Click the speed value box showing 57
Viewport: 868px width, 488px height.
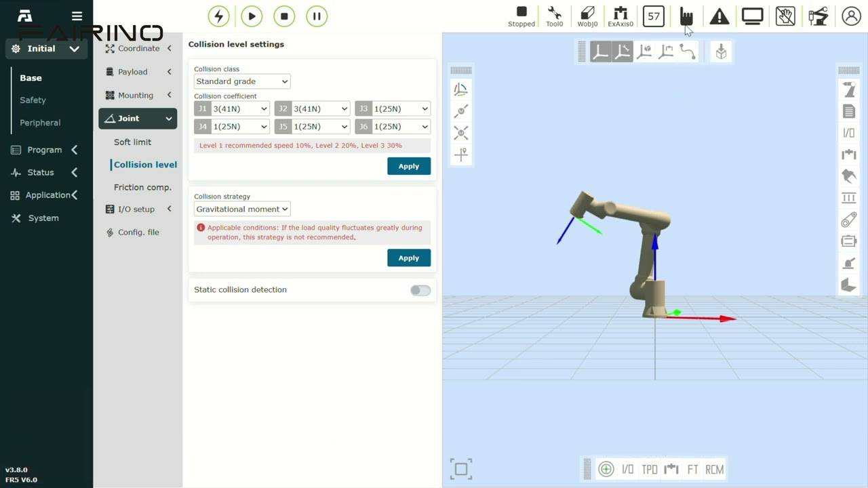[654, 16]
